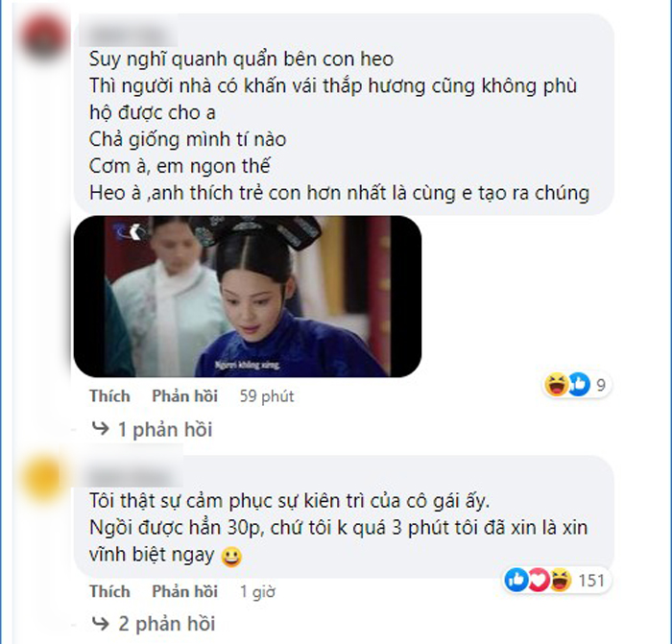672x644 pixels.
Task: Like the first comment via 'Thích'
Action: click(x=109, y=396)
